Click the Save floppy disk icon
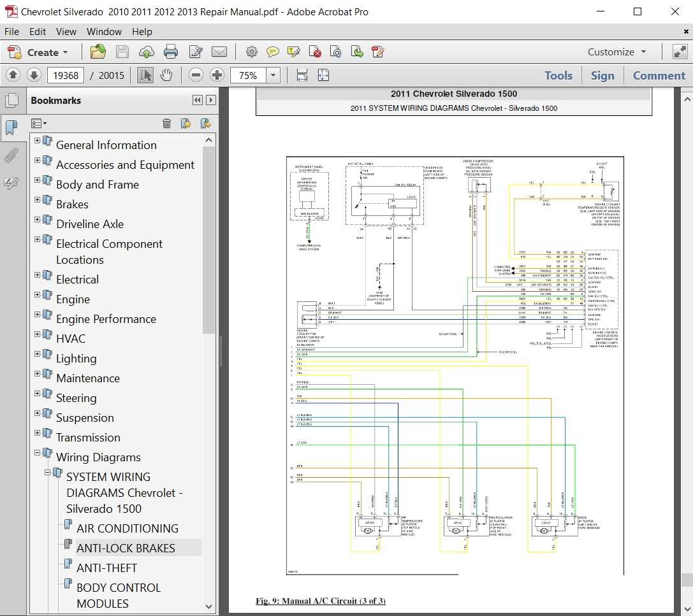Viewport: 693px width, 616px height. [x=122, y=52]
